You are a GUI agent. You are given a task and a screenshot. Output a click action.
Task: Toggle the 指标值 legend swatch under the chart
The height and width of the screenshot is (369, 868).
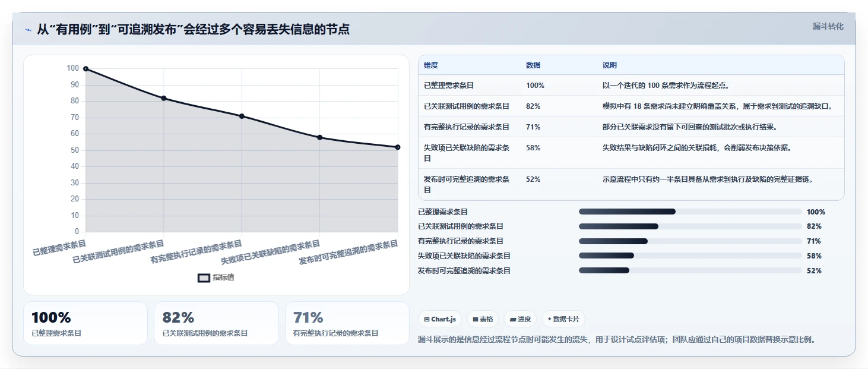204,277
